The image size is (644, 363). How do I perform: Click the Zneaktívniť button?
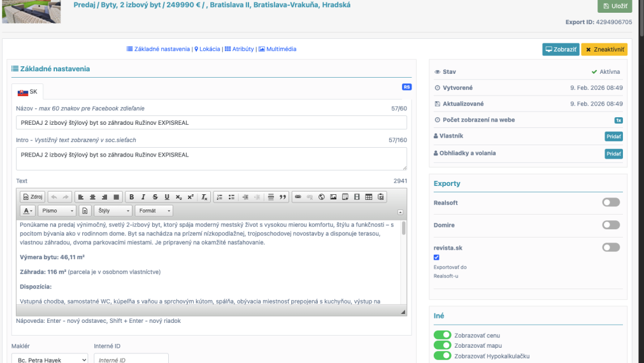604,49
